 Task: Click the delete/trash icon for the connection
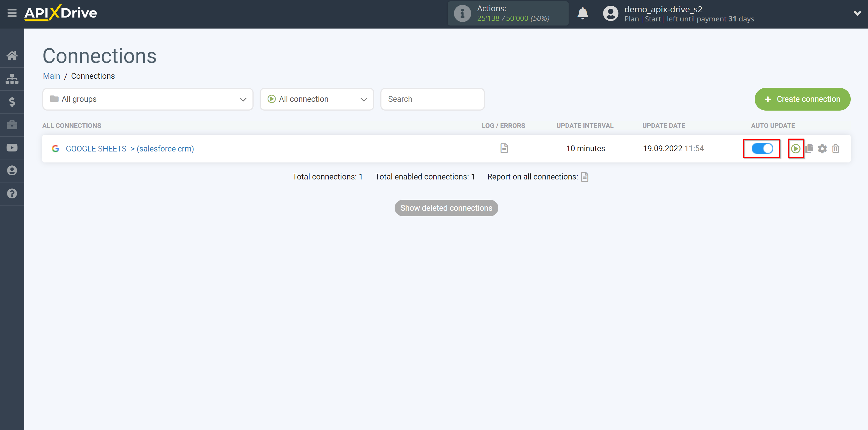836,148
